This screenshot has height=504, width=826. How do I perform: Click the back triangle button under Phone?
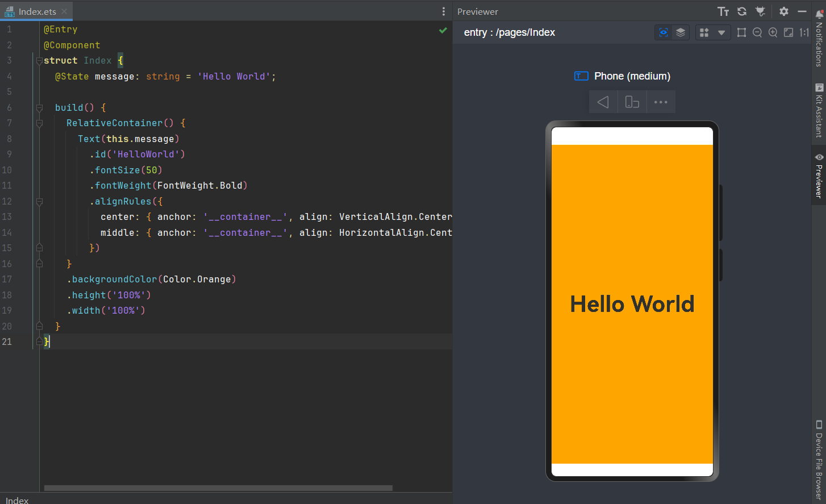click(x=603, y=102)
